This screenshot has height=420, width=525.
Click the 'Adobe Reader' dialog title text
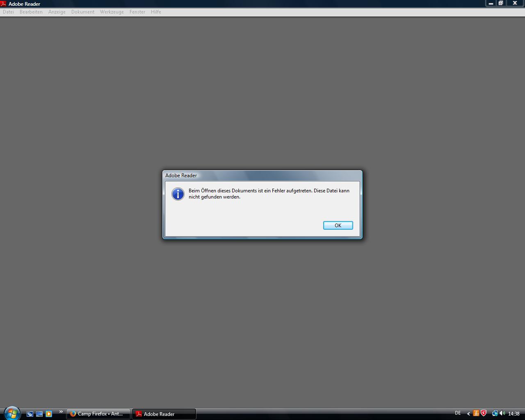[181, 176]
